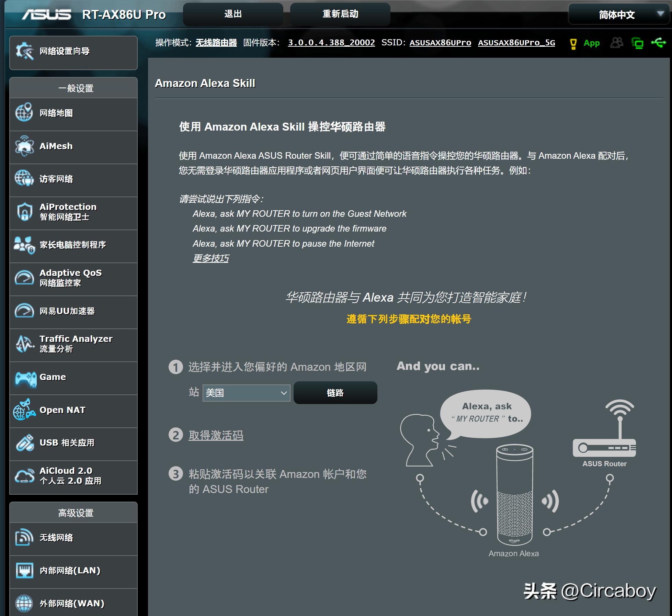This screenshot has height=616, width=672.
Task: Click the 取得激活码 link
Action: [216, 435]
